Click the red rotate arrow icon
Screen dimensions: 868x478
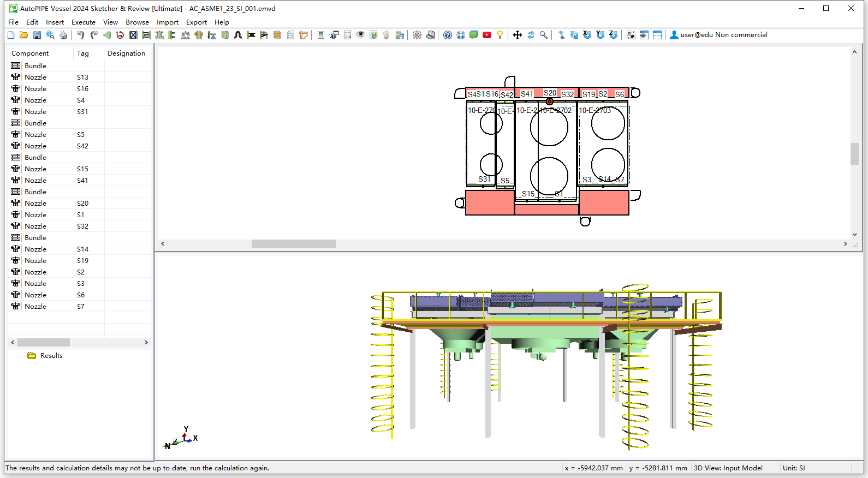(x=120, y=35)
